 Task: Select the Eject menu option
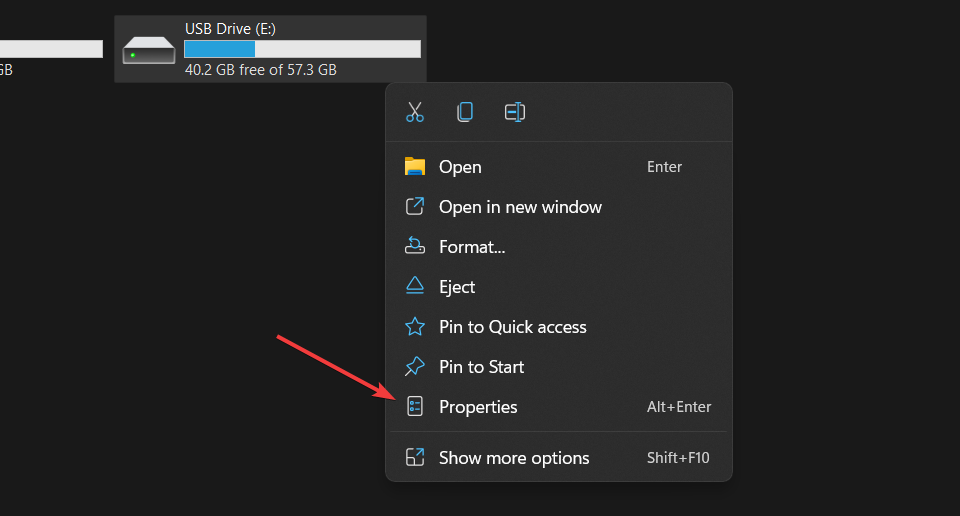457,287
